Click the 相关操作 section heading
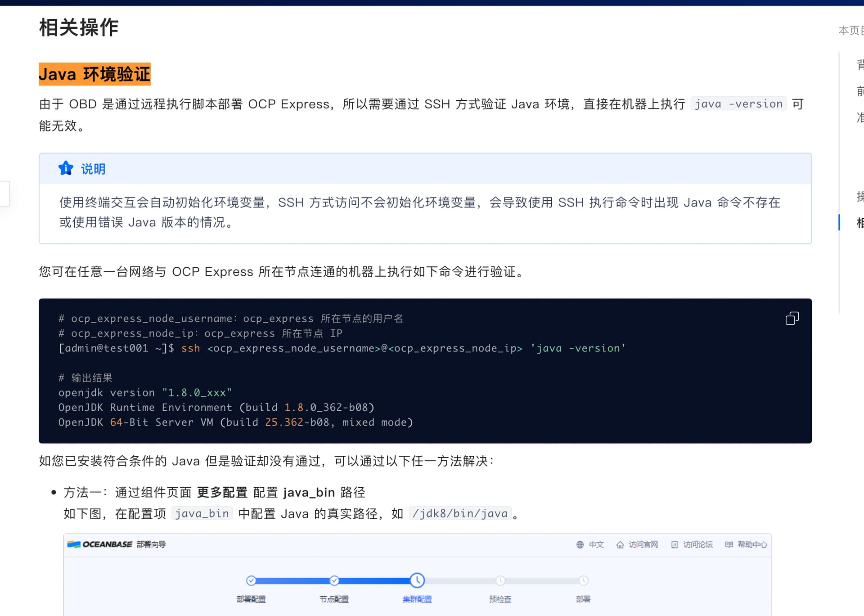This screenshot has width=864, height=616. [x=79, y=27]
